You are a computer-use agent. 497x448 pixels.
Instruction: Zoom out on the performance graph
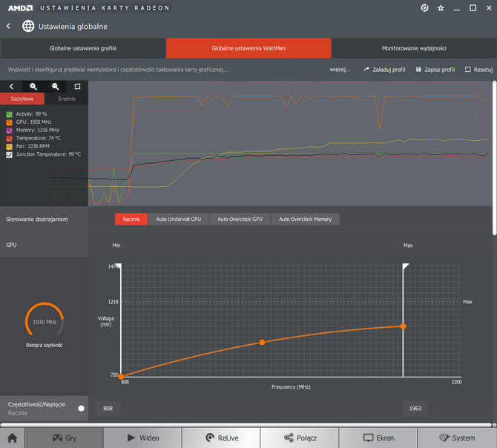pyautogui.click(x=56, y=86)
